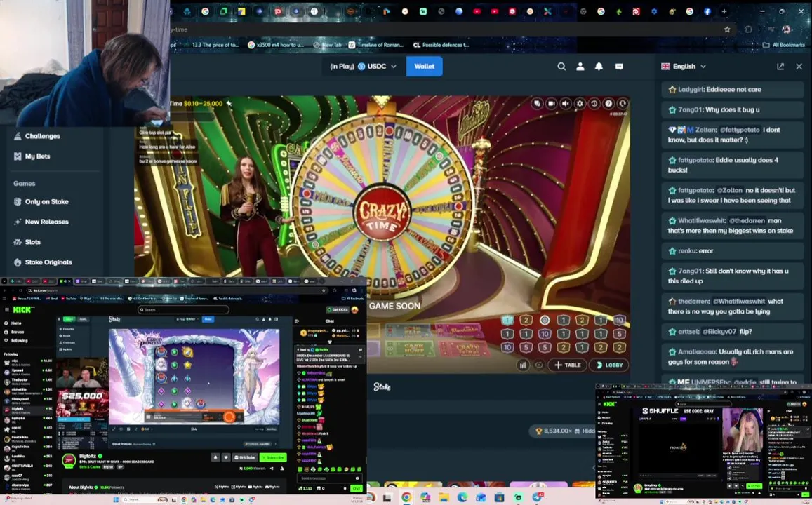Select Only on Stake games
The image size is (812, 505).
point(41,202)
